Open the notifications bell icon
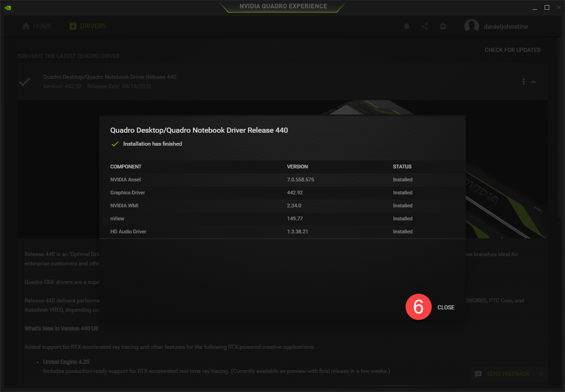 (407, 26)
